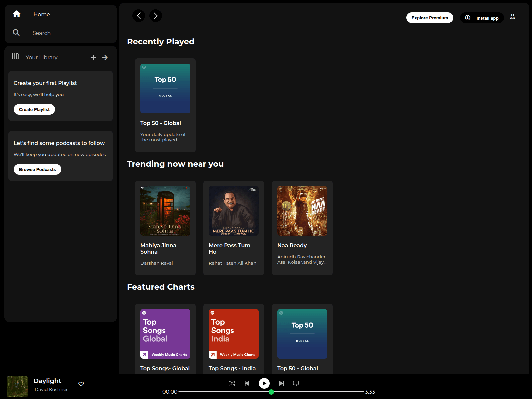Screen dimensions: 532x399
Task: Click Create your first Playlist text
Action: click(x=45, y=83)
